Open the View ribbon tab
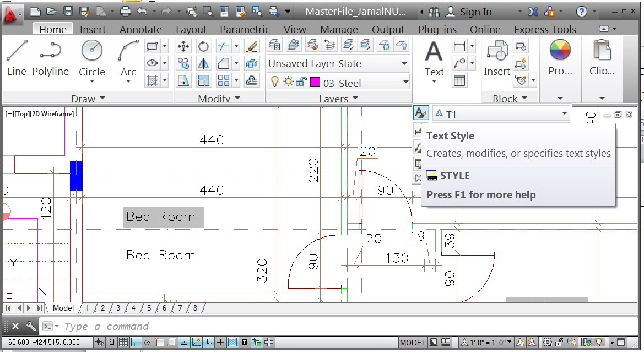Viewport: 644px width, 352px height. pos(295,29)
